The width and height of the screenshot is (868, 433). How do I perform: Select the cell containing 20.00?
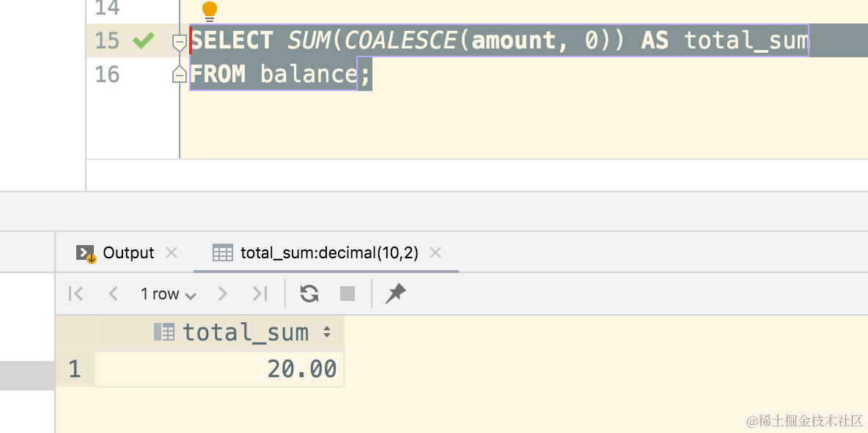coord(220,369)
